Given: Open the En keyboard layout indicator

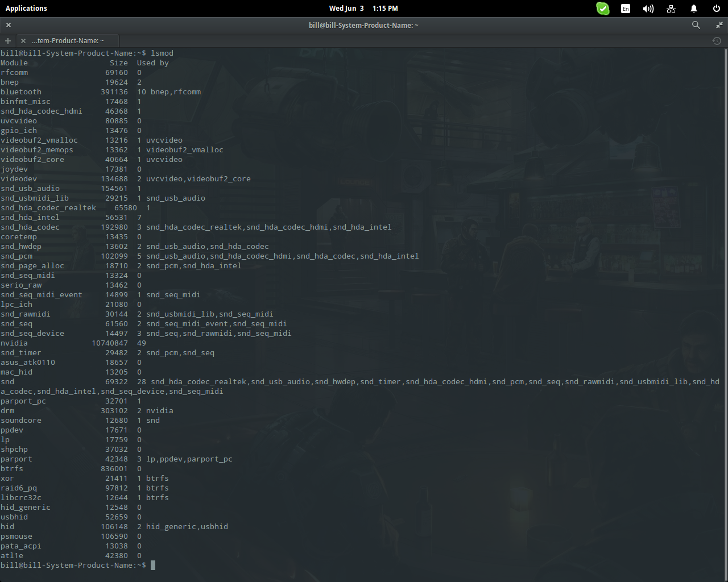Looking at the screenshot, I should (626, 9).
